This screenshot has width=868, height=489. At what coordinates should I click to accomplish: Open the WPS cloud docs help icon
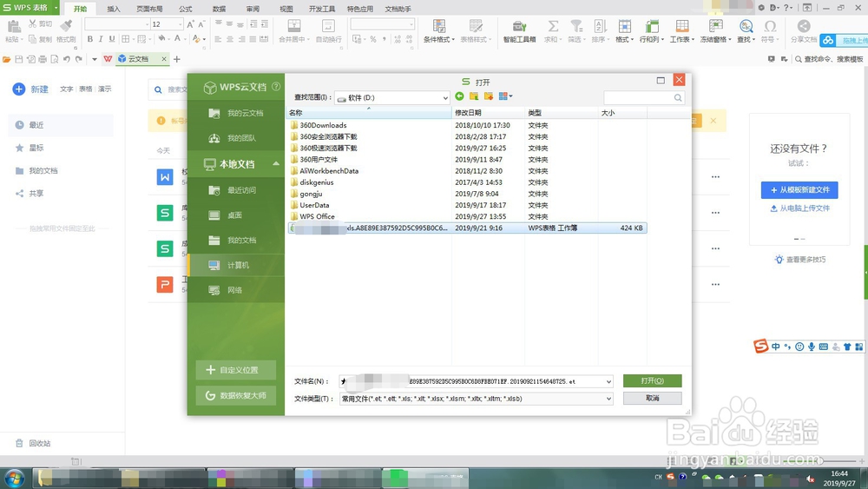pos(276,87)
